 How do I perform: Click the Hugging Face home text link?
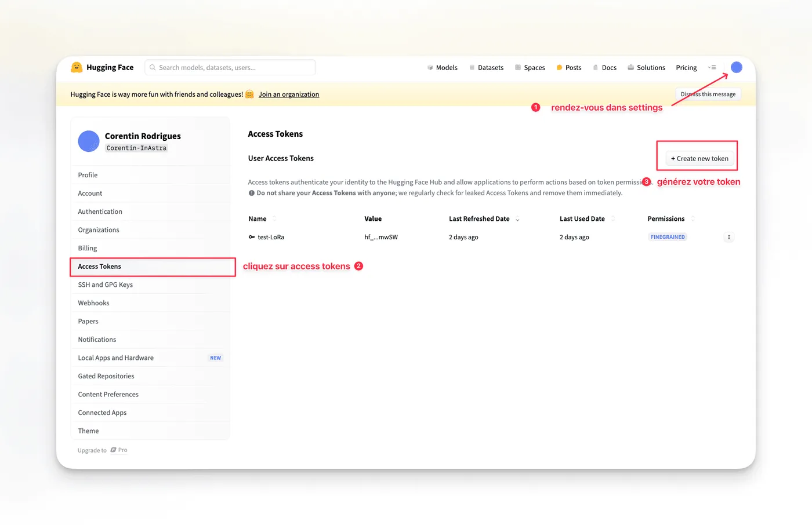[110, 67]
